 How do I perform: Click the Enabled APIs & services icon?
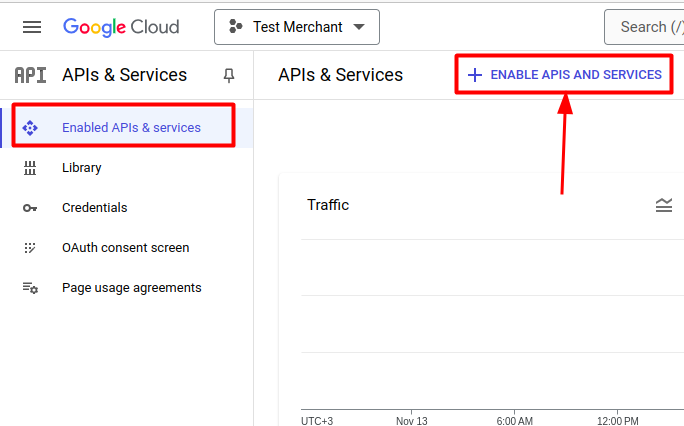30,128
